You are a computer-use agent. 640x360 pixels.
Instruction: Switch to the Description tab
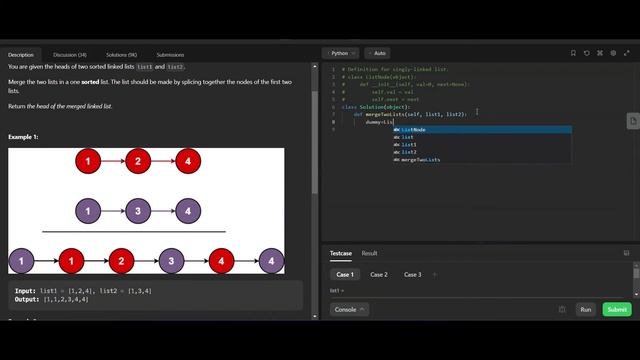pyautogui.click(x=21, y=55)
